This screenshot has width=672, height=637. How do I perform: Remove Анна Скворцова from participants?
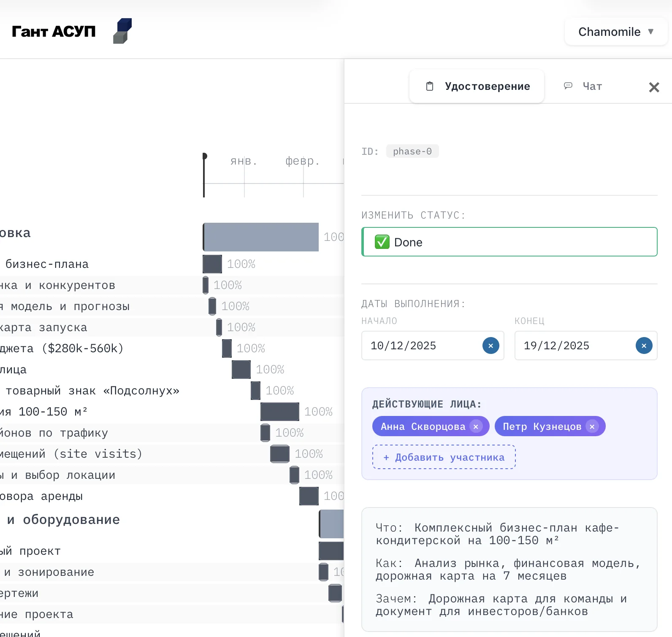coord(476,426)
